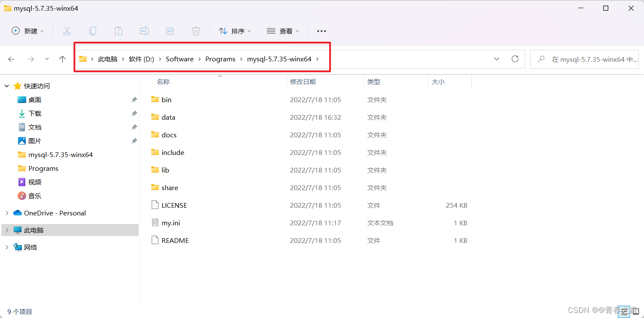Expand 此电脑 tree node
The image size is (644, 318).
6,230
